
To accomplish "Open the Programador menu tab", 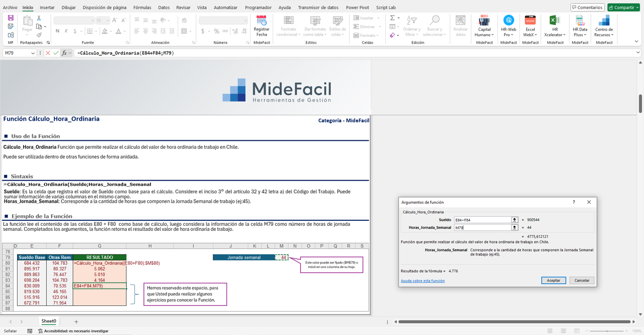I will 258,7.
